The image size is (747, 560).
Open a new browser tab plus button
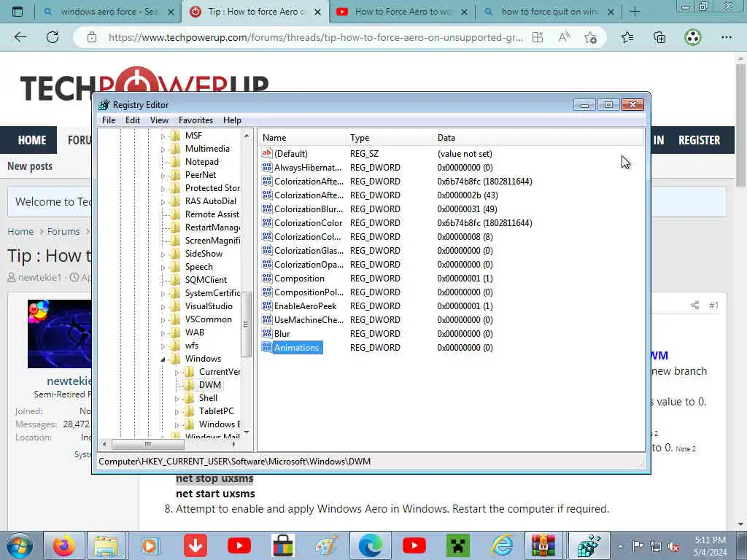pos(635,12)
